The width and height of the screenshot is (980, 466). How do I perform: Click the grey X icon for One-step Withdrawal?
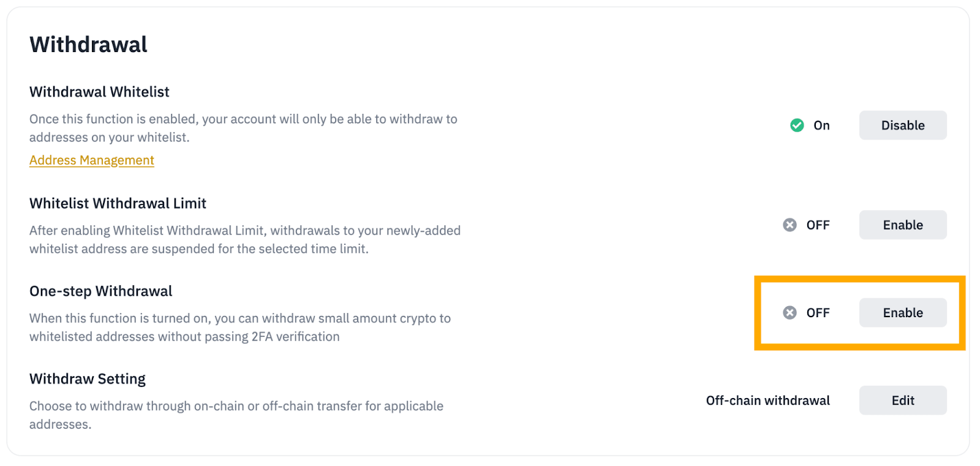pyautogui.click(x=790, y=313)
